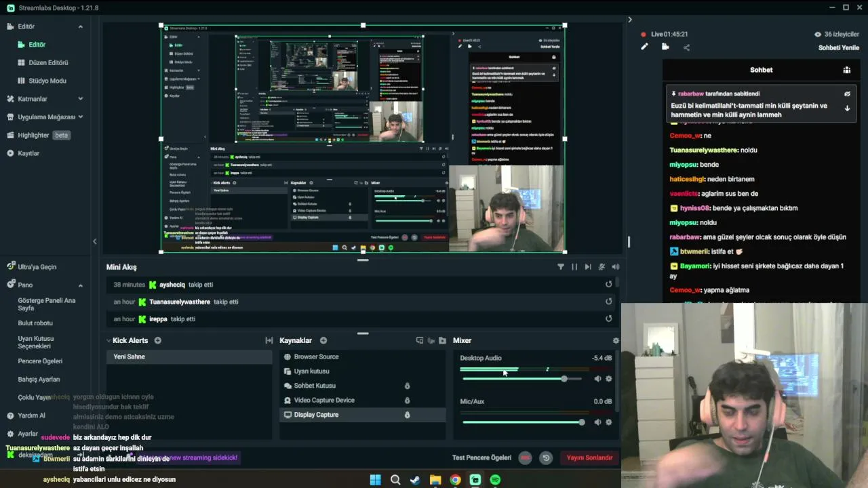Click the Test Pencere Öğeleri button
Screen dimensions: 868x488
[481, 457]
